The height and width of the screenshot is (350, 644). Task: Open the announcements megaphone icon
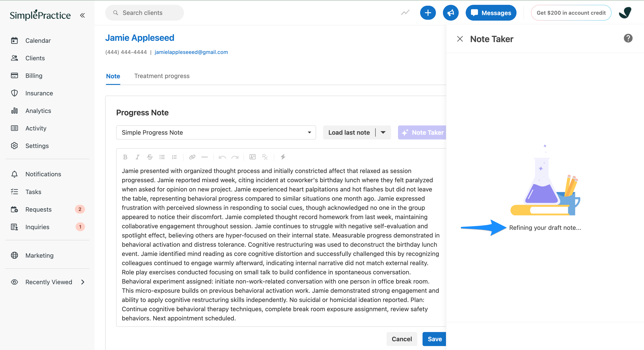(451, 13)
